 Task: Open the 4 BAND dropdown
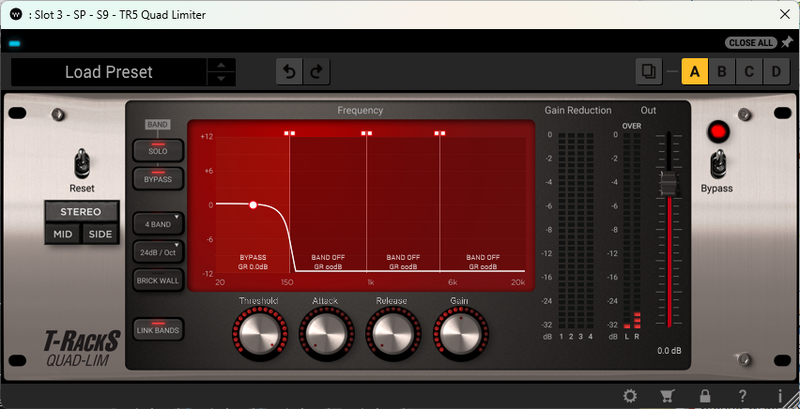tap(158, 224)
